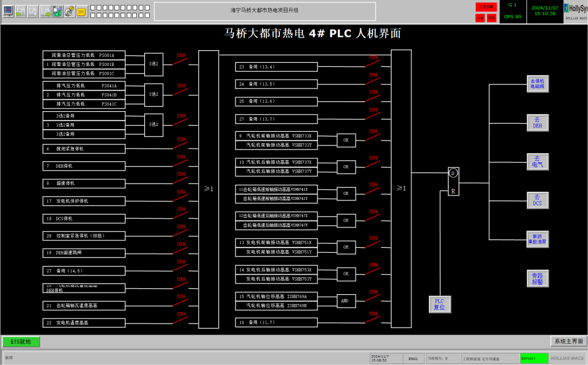Toggle the 切除 switch for DEH停机 row 7

(x=181, y=163)
